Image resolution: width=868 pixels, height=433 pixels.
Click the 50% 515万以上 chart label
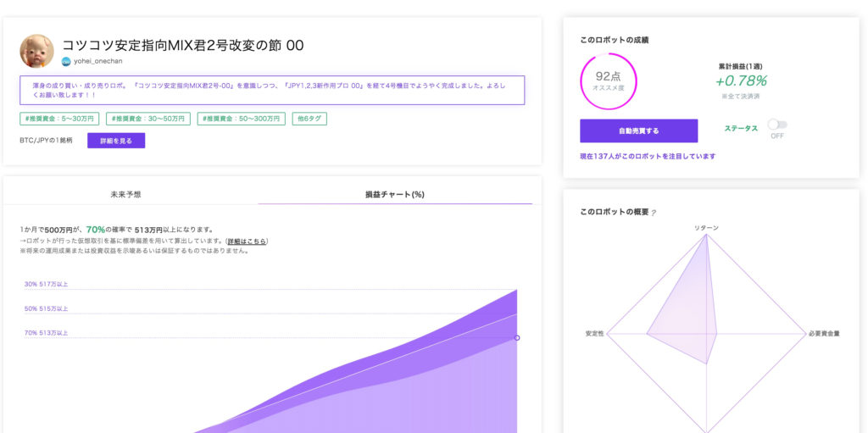point(46,308)
